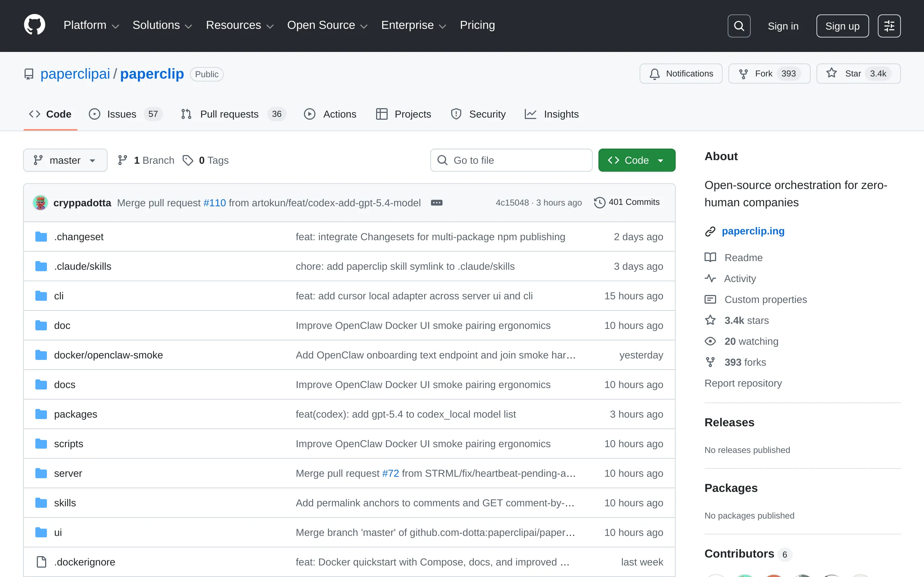Open the 401 Commits history icon
The image size is (924, 577).
coord(599,202)
